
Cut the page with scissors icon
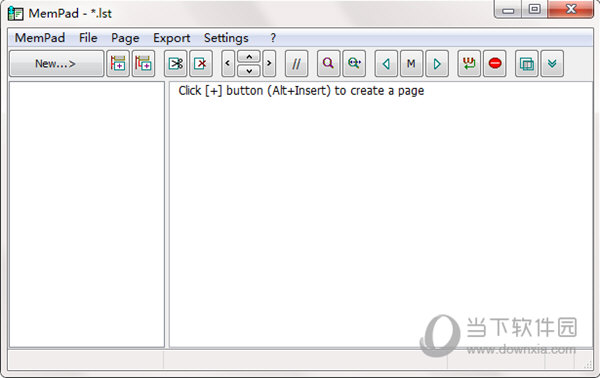(x=176, y=64)
